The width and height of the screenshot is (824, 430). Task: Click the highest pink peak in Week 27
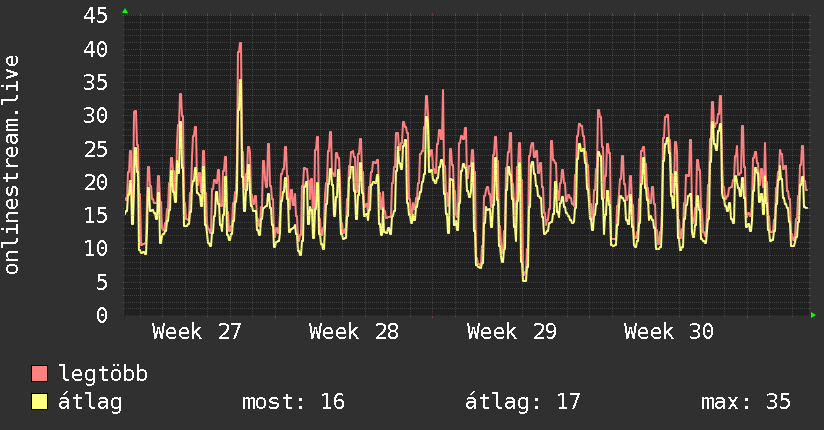click(x=240, y=44)
